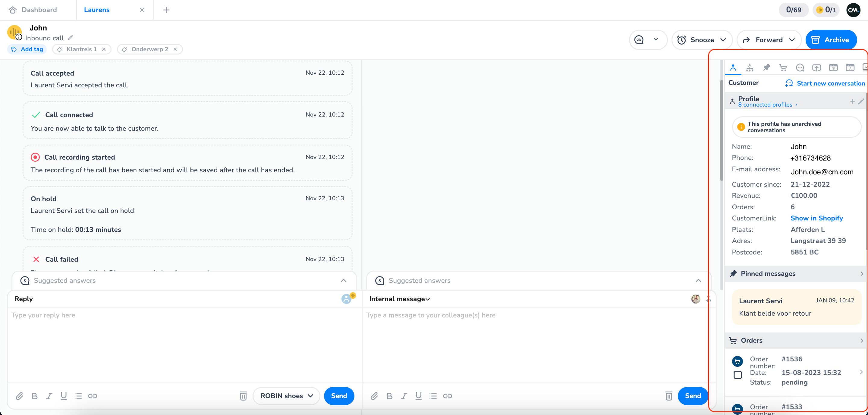
Task: Insert link in Internal message editor
Action: [x=448, y=396]
